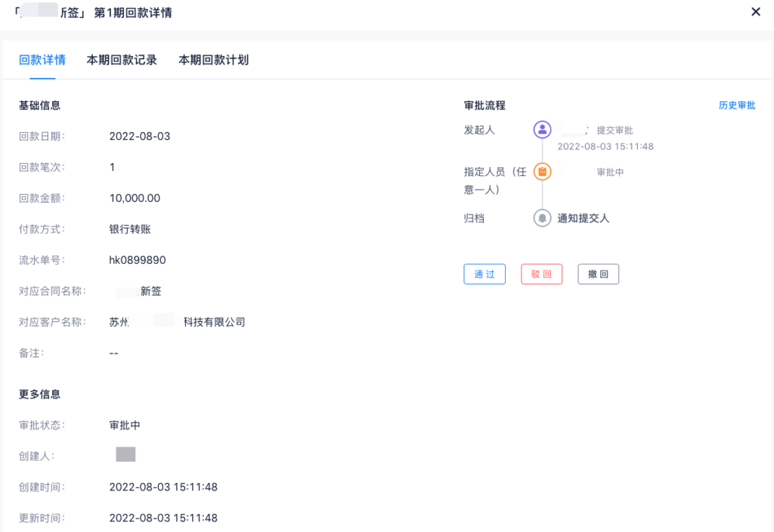Click the 通知提交人 step label
Screen dimensions: 774x532
pyautogui.click(x=583, y=218)
